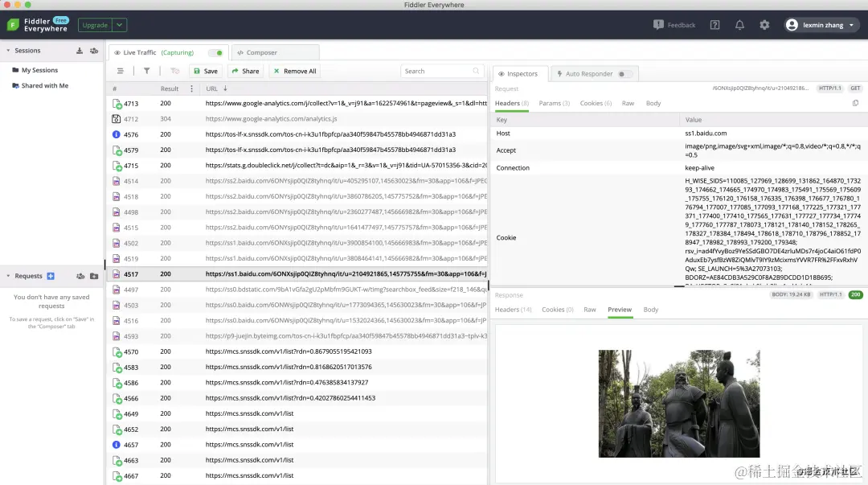Screen dimensions: 868x485
Task: Click My Sessions folder icon
Action: 15,70
